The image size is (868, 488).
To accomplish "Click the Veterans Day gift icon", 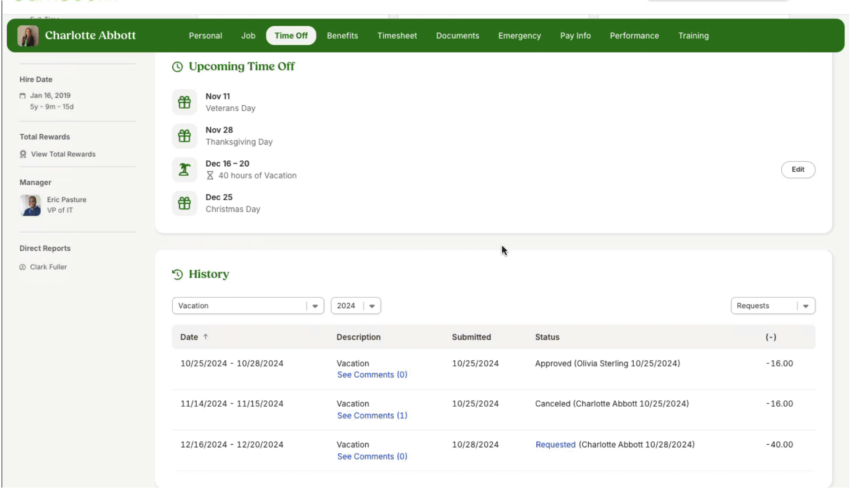I will [184, 102].
